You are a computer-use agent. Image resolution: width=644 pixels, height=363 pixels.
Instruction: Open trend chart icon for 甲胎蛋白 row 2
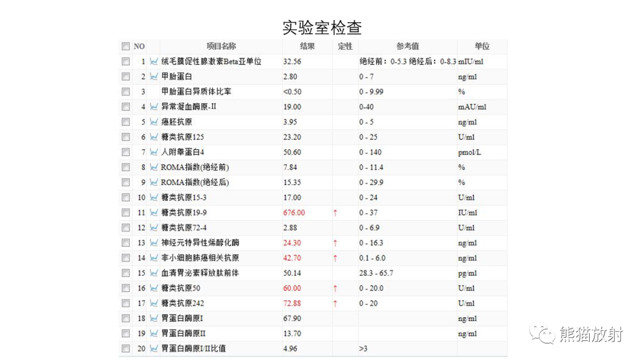click(x=154, y=76)
